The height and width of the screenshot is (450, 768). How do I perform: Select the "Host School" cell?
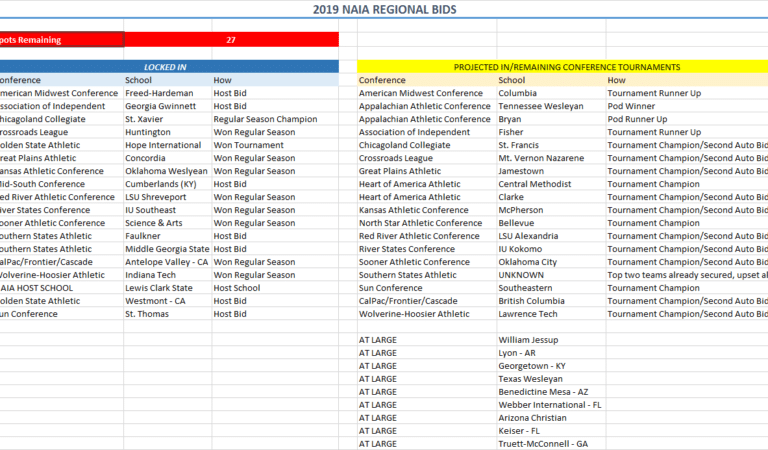(x=238, y=288)
